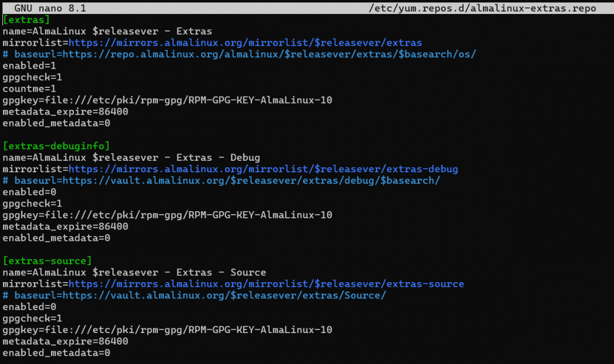Click the GNU nano 8.1 title text

(x=50, y=8)
